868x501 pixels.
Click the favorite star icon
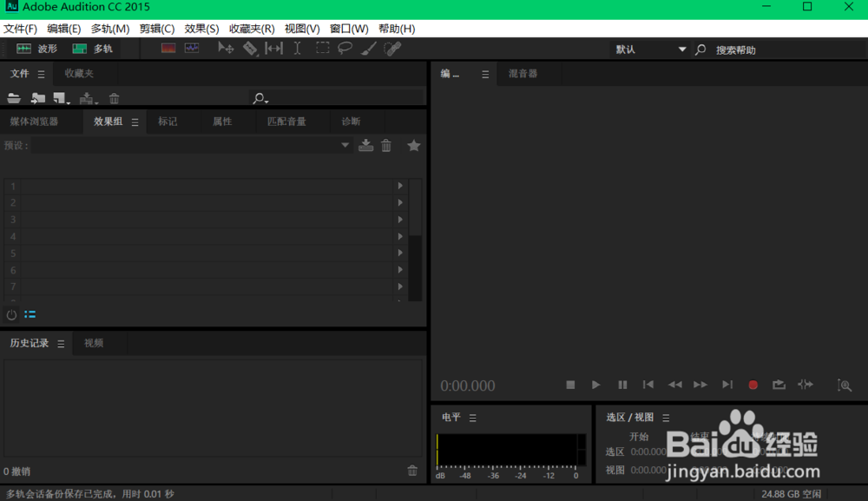pyautogui.click(x=413, y=146)
